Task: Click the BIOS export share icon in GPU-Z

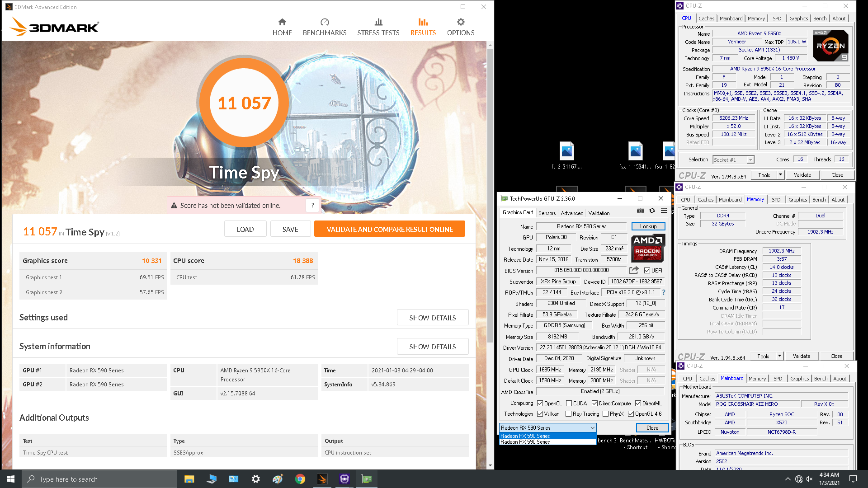Action: click(x=634, y=270)
